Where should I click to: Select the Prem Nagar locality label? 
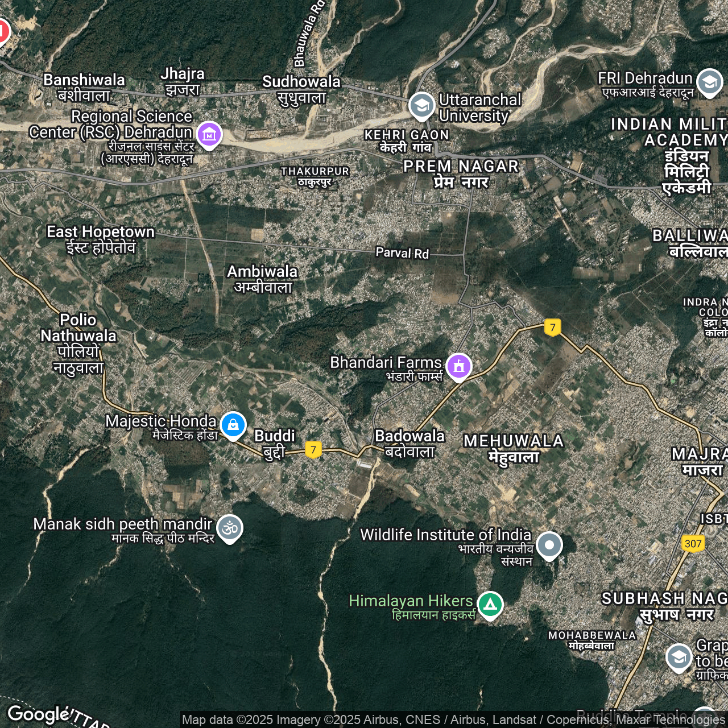461,173
